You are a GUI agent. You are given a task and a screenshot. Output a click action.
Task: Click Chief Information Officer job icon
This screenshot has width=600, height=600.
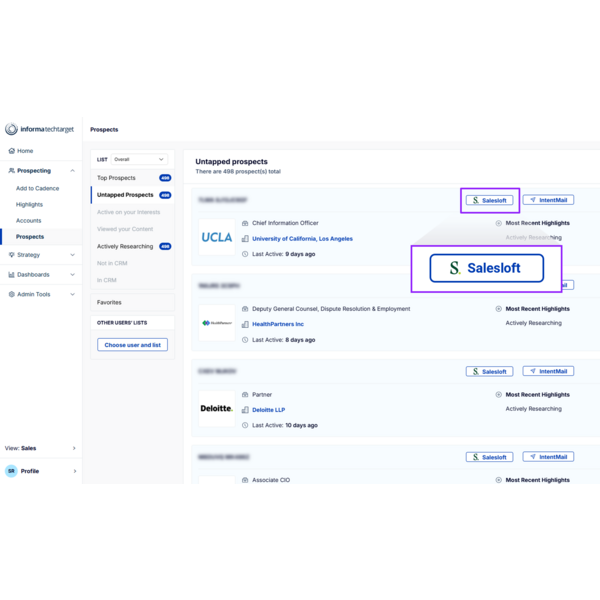245,223
